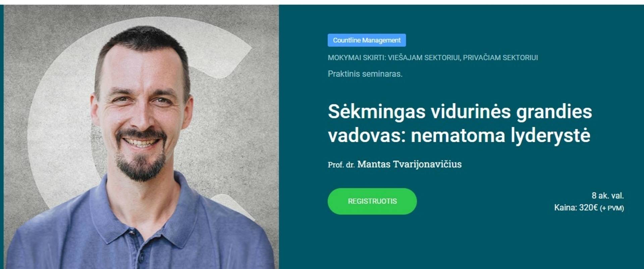The width and height of the screenshot is (644, 269).
Task: Click the heading line "Sėkmingas vidurinės grandies"
Action: [460, 112]
